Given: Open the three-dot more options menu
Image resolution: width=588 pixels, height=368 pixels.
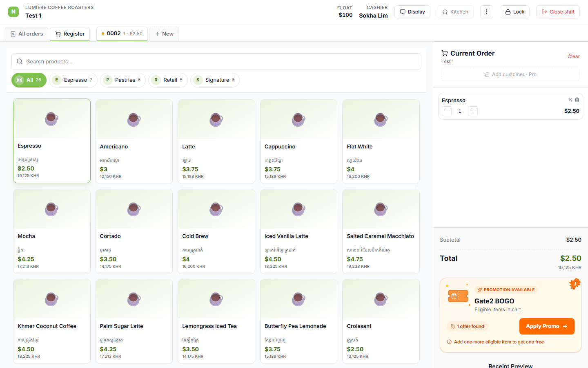Looking at the screenshot, I should pyautogui.click(x=486, y=12).
